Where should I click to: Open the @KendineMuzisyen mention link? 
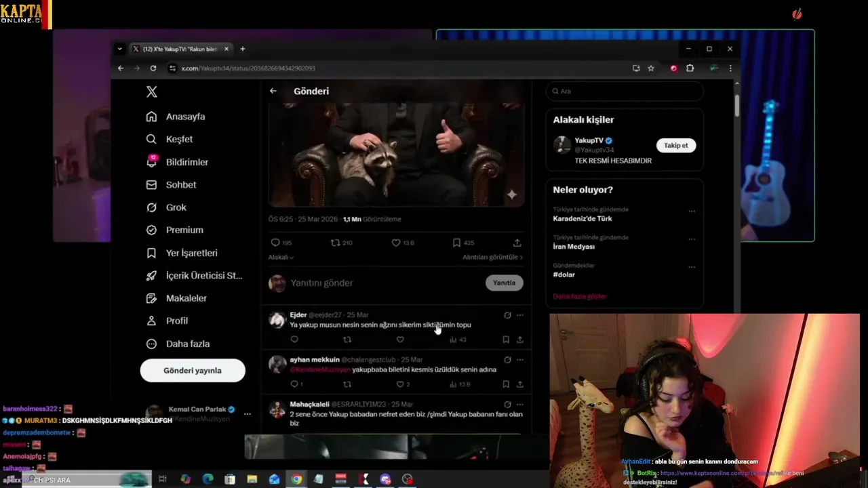(x=320, y=370)
